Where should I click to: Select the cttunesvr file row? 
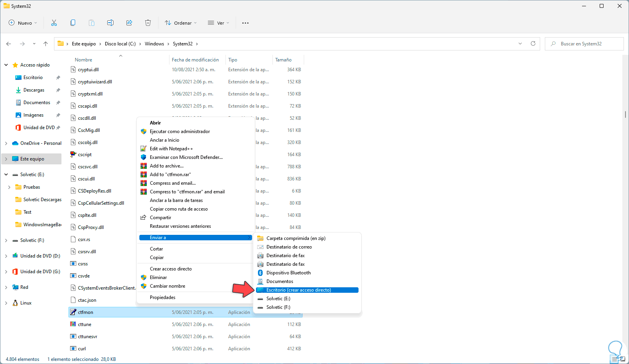pyautogui.click(x=186, y=337)
